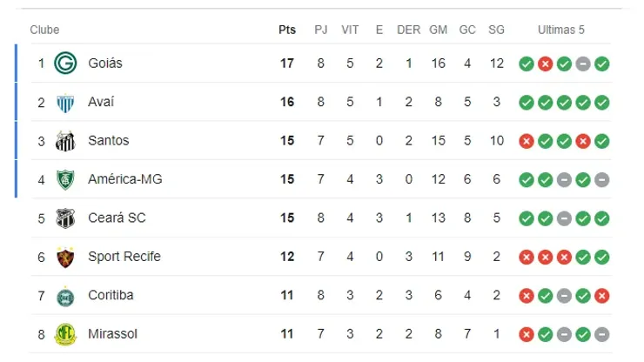Click the América-MG club crest icon
The width and height of the screenshot is (644, 362).
click(x=65, y=179)
